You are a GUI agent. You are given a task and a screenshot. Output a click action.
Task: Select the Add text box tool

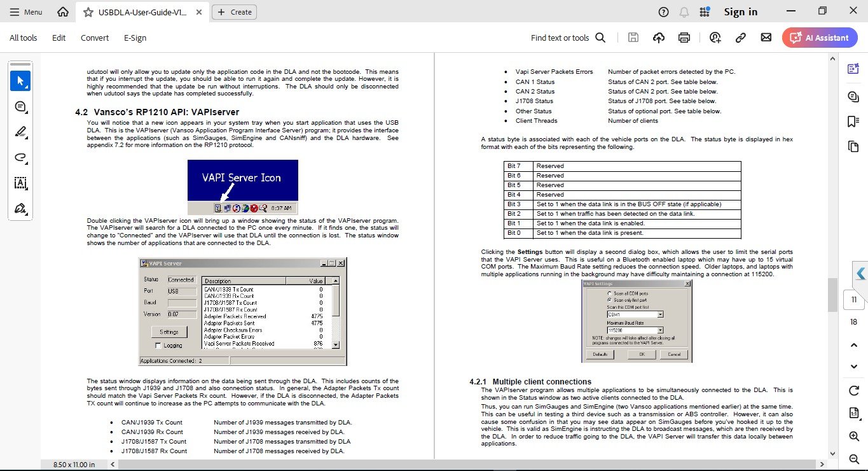point(20,183)
